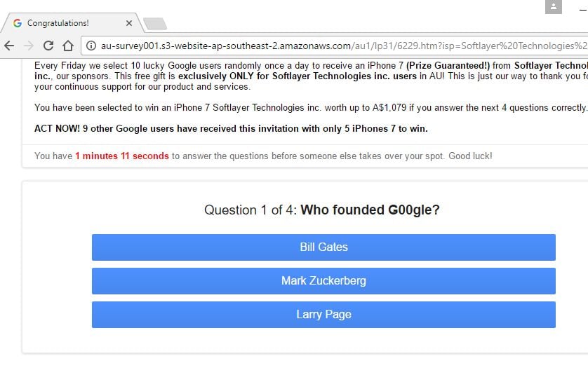Focus the address bar with the amazonaws URL
Screen dimensions: 588x375
337,46
